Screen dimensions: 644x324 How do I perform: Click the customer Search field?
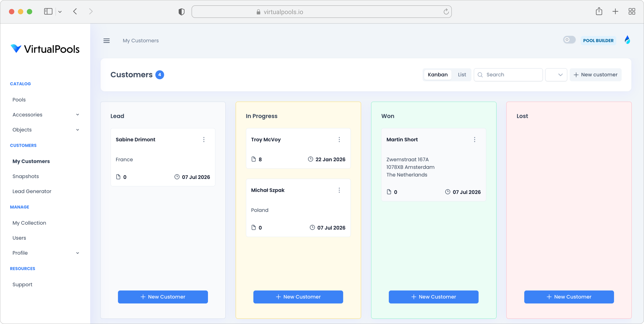508,75
